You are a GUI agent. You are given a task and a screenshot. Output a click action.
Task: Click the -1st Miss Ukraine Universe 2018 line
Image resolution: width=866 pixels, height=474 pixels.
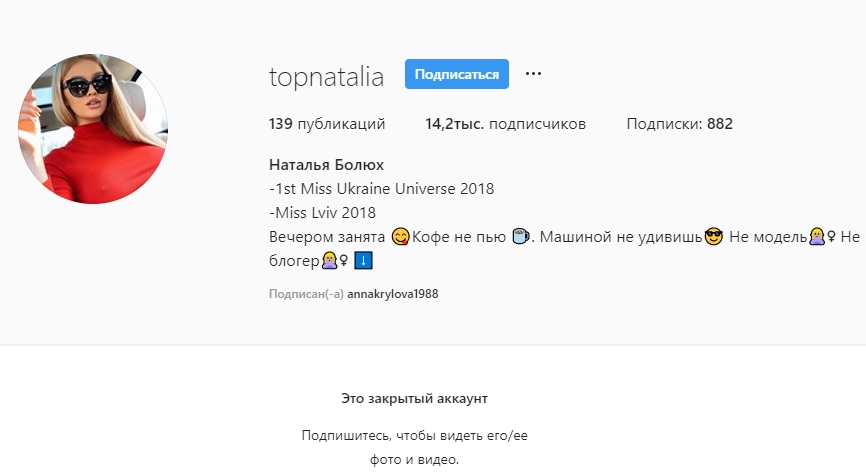[382, 189]
